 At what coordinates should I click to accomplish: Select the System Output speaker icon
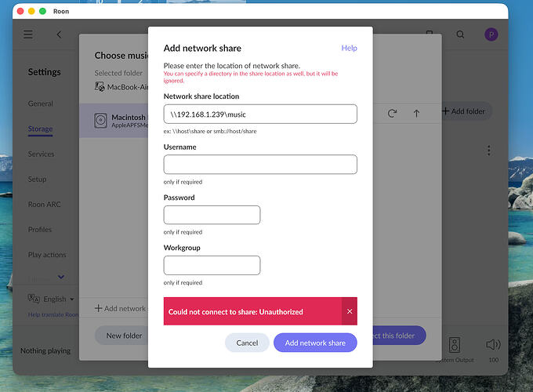(455, 345)
